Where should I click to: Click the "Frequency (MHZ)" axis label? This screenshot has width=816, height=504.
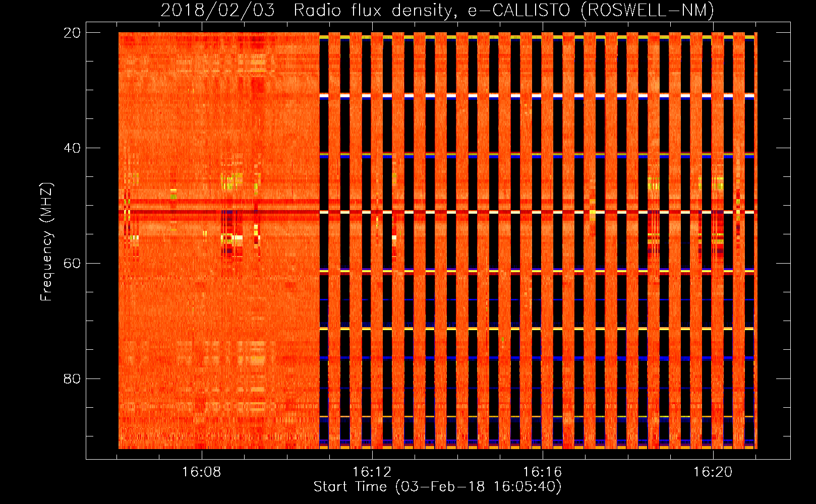click(x=46, y=242)
